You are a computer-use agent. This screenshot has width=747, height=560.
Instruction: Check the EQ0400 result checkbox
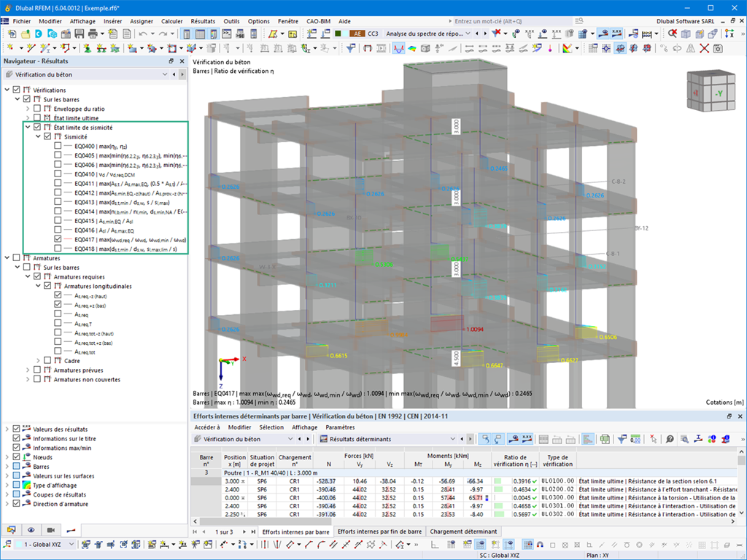point(58,146)
